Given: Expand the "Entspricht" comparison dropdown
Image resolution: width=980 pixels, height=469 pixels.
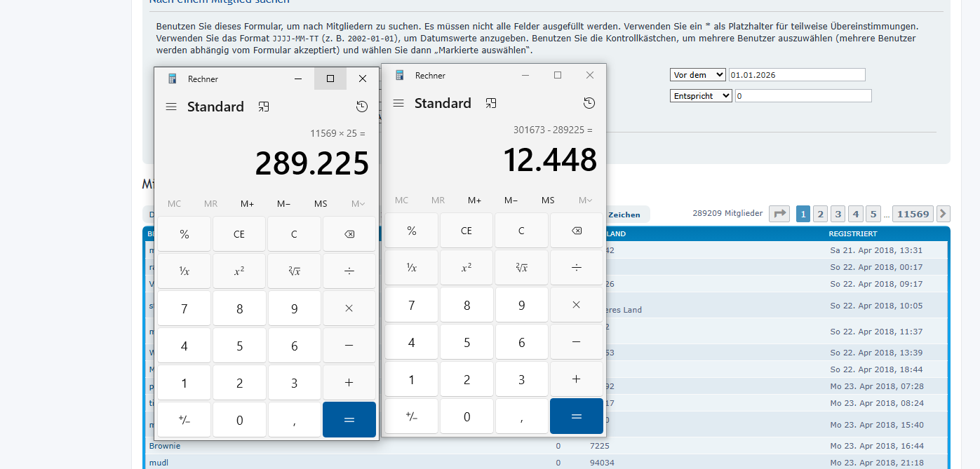Looking at the screenshot, I should [x=701, y=96].
